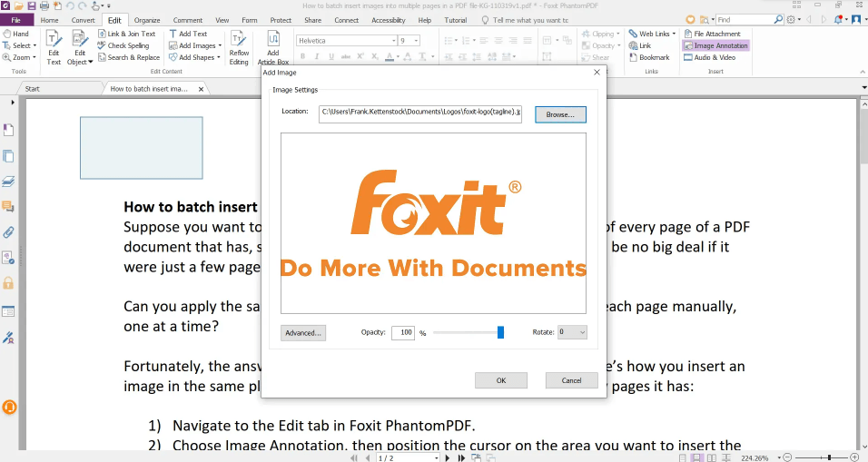Select the Audio & Video insert tool
This screenshot has height=462, width=868.
[715, 57]
